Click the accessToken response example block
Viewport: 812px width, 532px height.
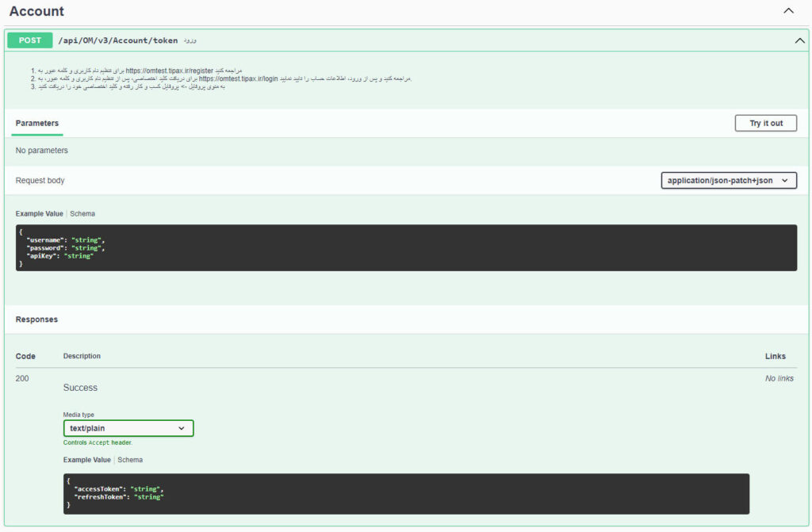406,494
